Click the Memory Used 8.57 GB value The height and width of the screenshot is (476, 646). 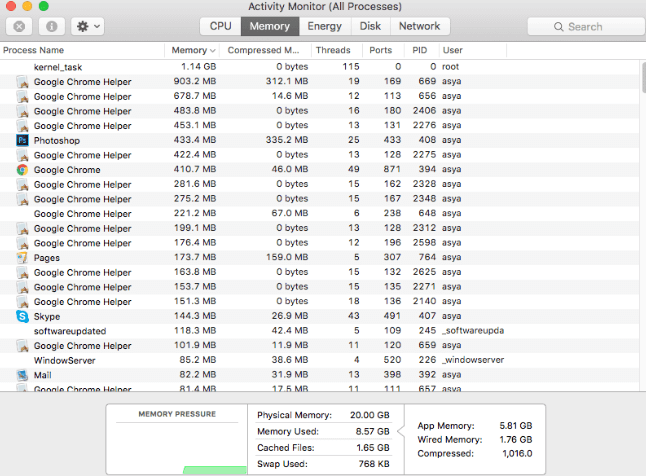372,431
